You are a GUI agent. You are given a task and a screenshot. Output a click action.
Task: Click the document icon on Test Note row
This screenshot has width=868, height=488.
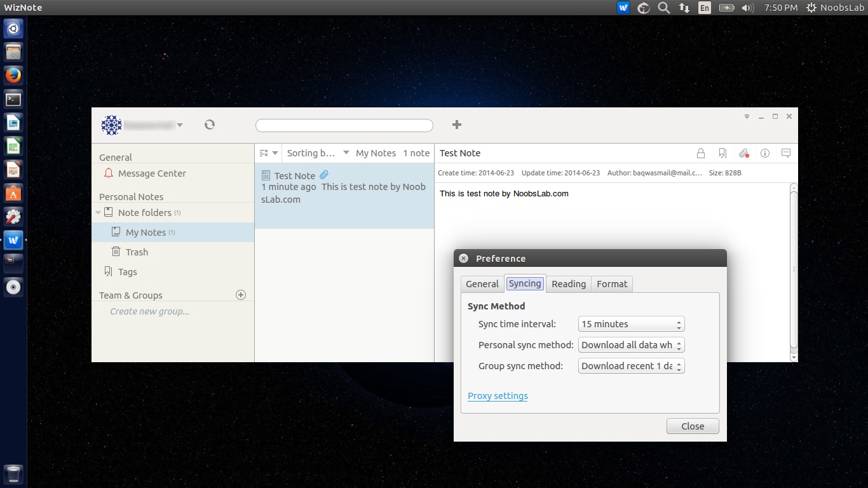(266, 175)
